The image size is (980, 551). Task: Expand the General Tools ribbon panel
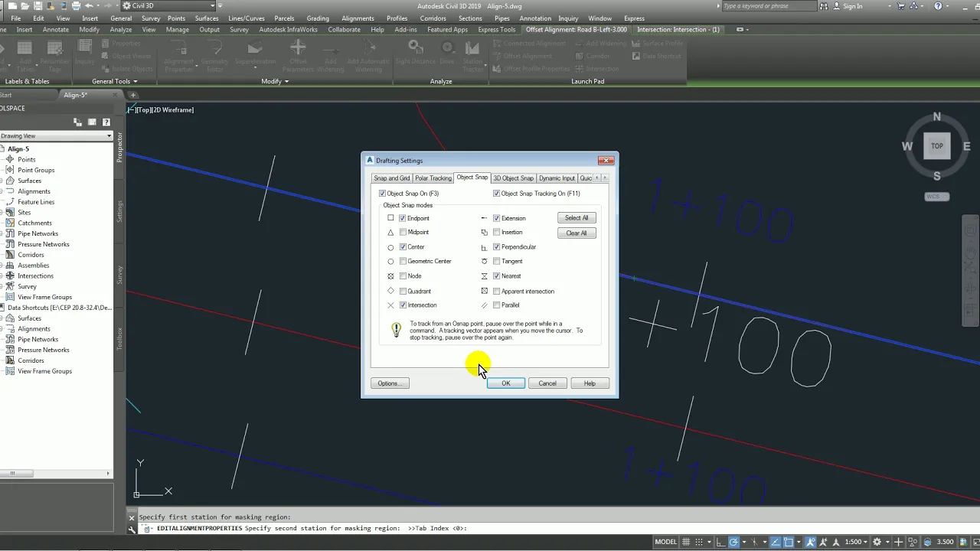[x=115, y=81]
